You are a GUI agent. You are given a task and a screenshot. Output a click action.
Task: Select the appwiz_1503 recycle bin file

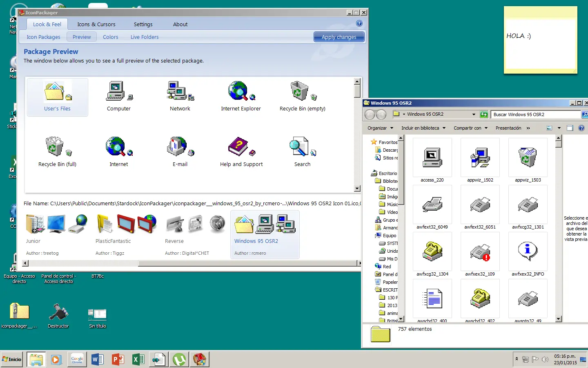coord(528,160)
